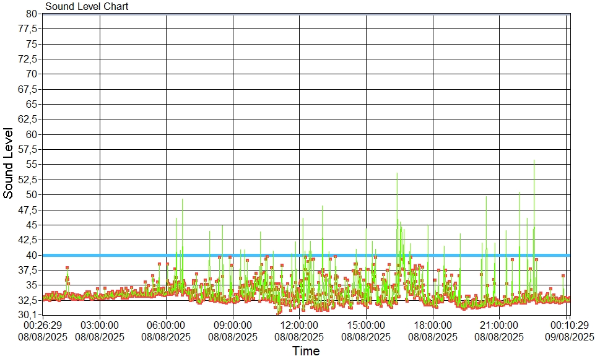Click the "Sound Level Chart" title
This screenshot has height=364, width=613.
pyautogui.click(x=87, y=7)
